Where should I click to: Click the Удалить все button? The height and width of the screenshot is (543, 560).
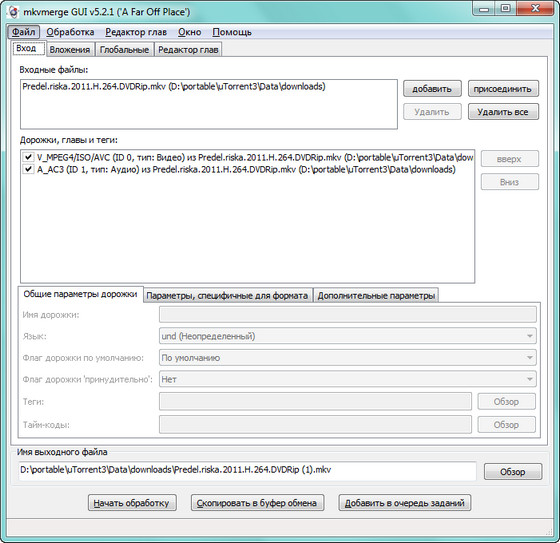(x=503, y=112)
